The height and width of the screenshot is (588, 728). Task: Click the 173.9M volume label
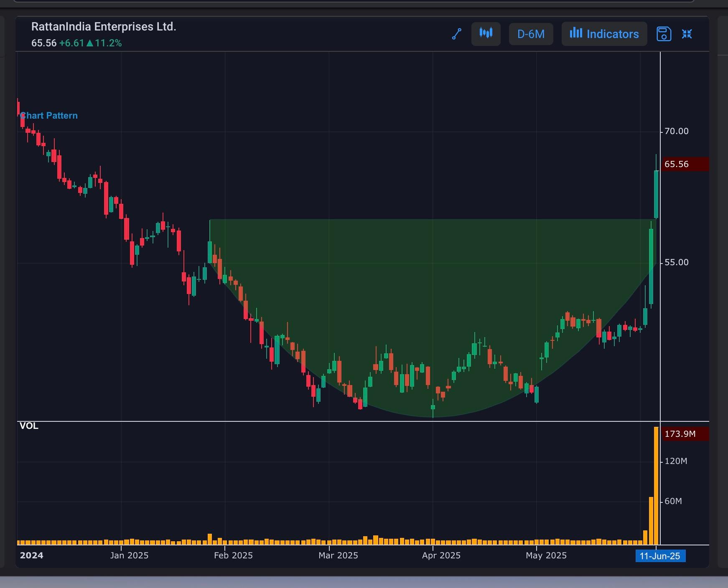pos(685,434)
